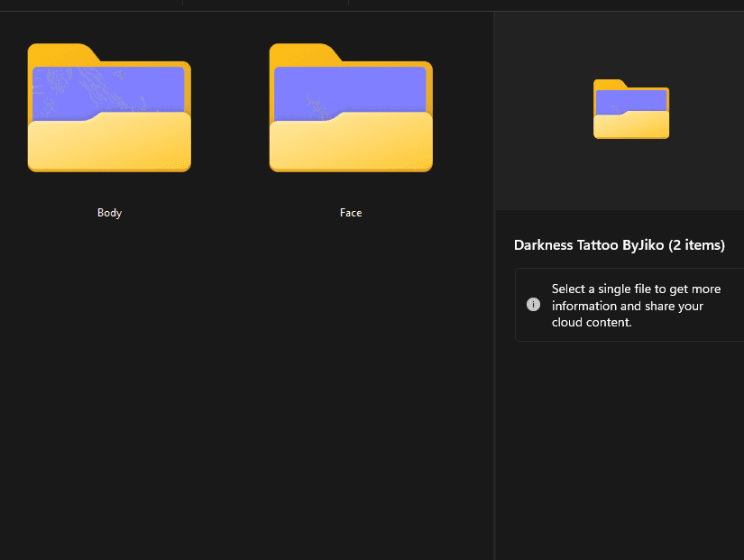Click the 'cloud content' text line
Screen dimensions: 744x560
[592, 322]
